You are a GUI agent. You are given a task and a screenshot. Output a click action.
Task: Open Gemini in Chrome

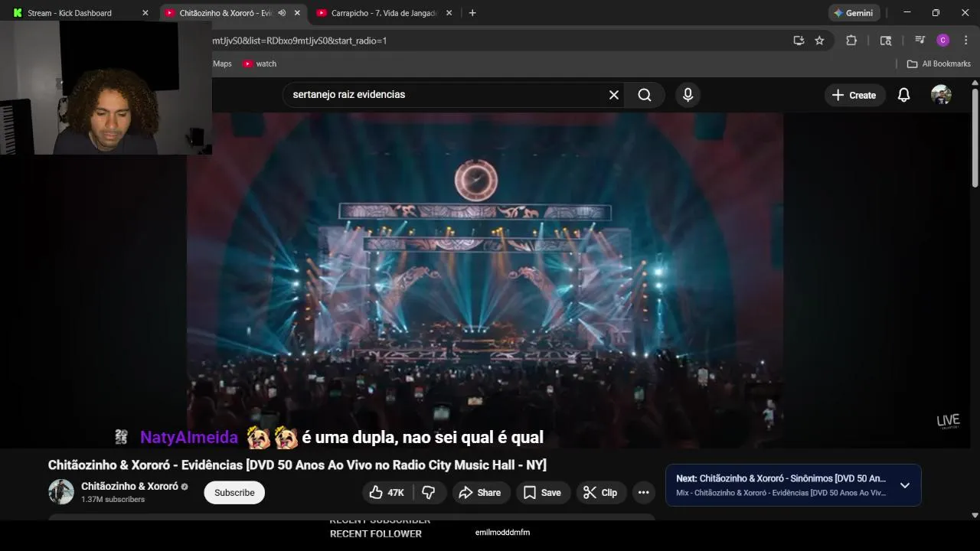[x=854, y=13]
